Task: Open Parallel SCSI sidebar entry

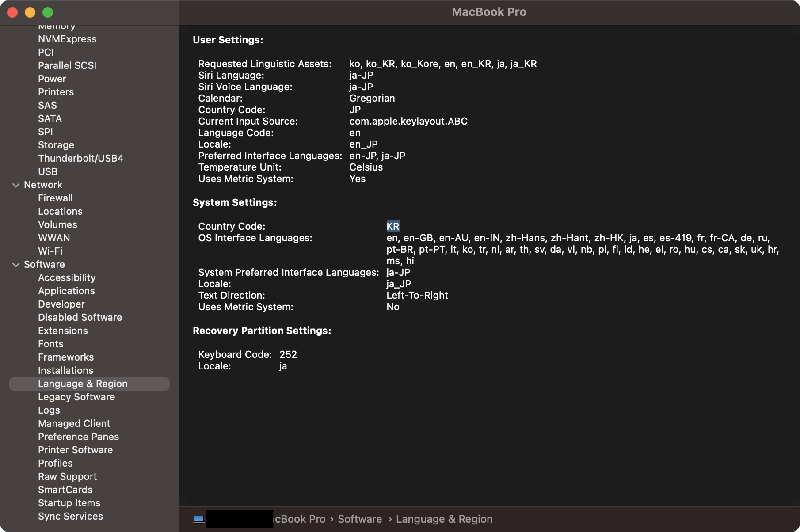Action: point(67,65)
